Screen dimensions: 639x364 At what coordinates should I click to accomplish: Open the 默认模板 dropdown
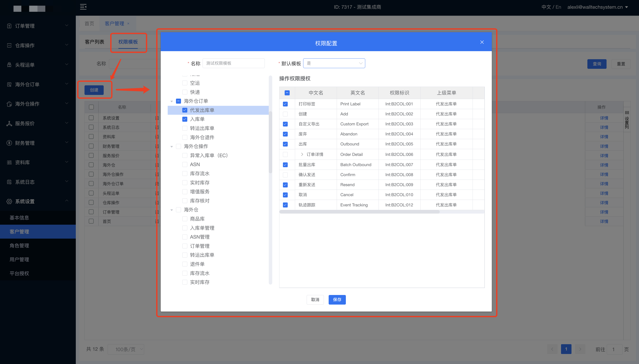tap(334, 63)
